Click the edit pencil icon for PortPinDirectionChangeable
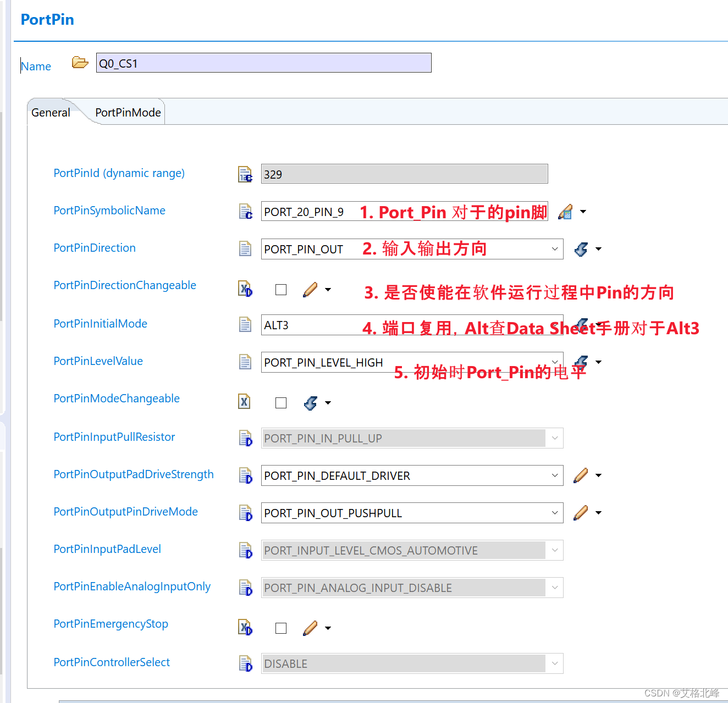The height and width of the screenshot is (703, 728). pyautogui.click(x=311, y=289)
